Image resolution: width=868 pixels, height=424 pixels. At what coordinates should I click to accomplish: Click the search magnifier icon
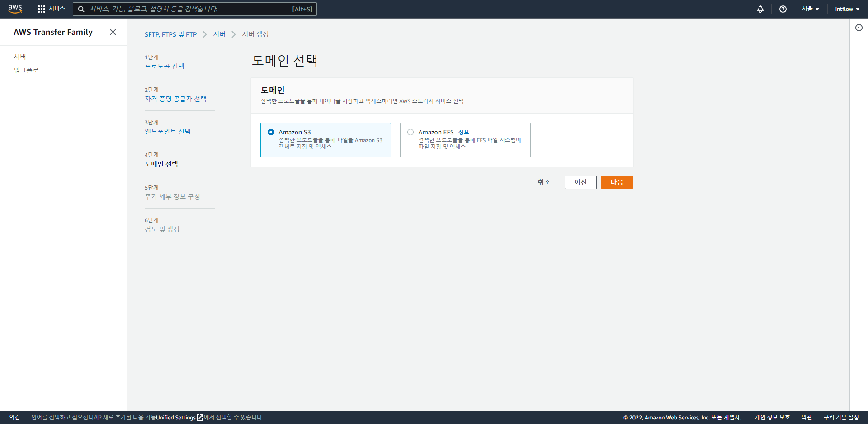click(x=81, y=9)
